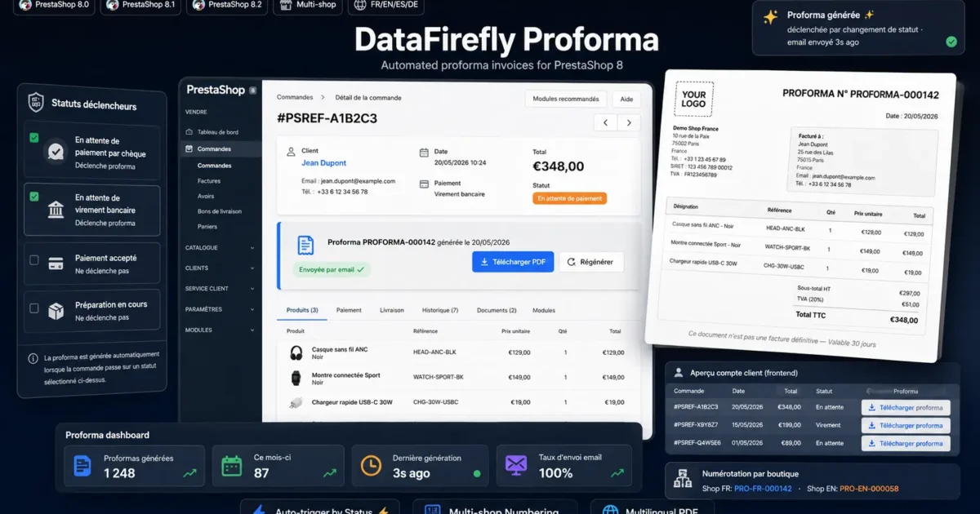980x514 pixels.
Task: Check the 'En attente de paiement par chèque' checkbox
Action: pyautogui.click(x=33, y=138)
